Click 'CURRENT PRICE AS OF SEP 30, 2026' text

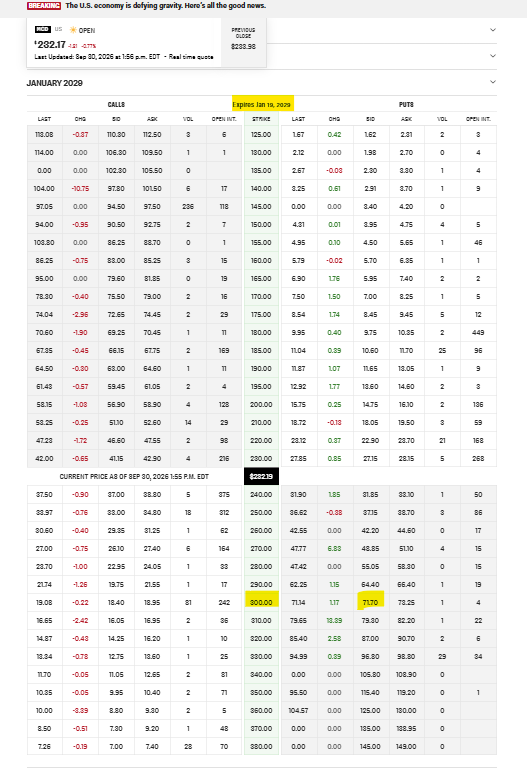point(134,477)
